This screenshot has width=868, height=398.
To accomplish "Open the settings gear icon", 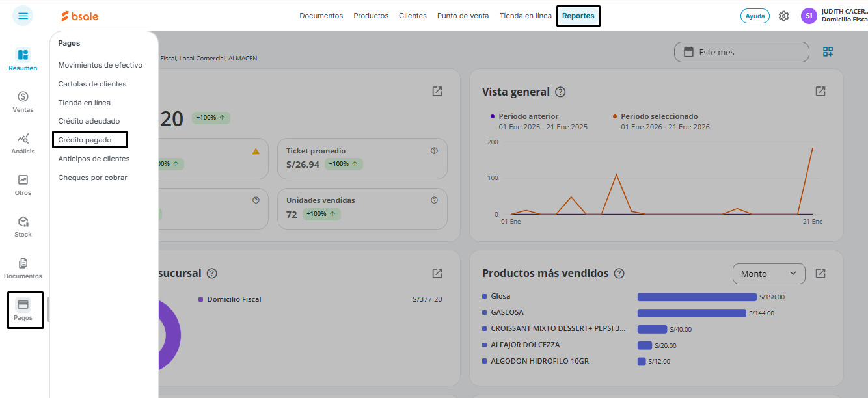I will (784, 16).
